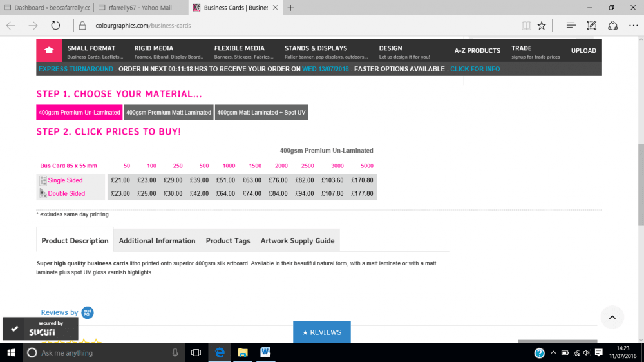
Task: Add page to favorites with star icon
Action: tap(542, 26)
